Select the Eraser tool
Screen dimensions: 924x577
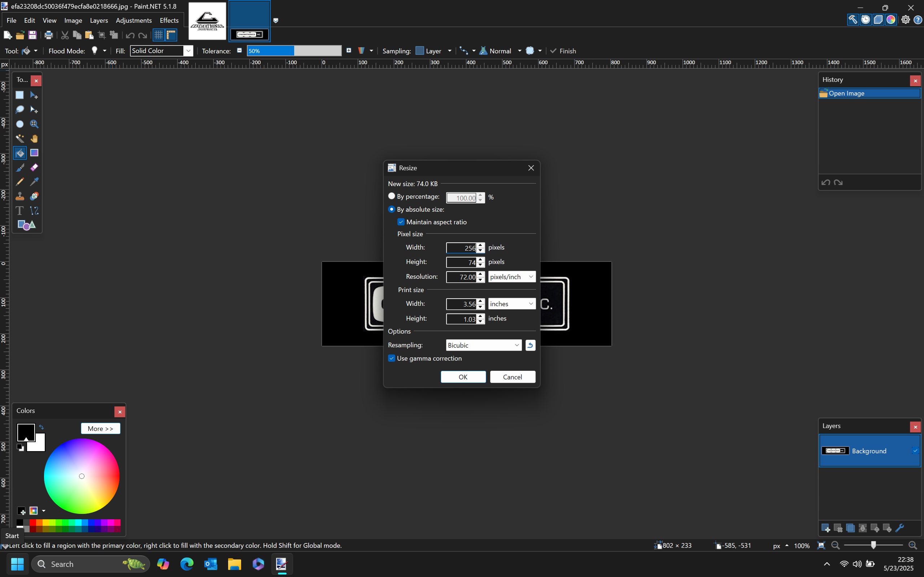click(34, 168)
